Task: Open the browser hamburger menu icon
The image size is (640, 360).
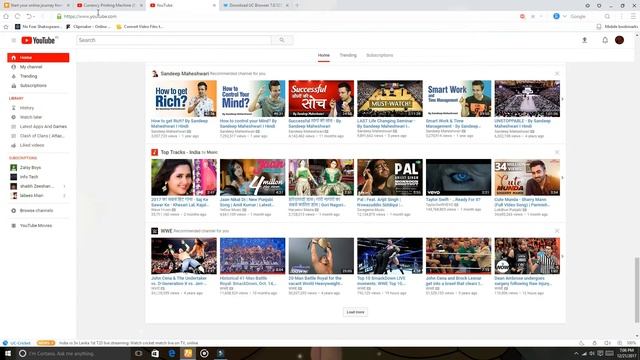Action: coord(633,16)
